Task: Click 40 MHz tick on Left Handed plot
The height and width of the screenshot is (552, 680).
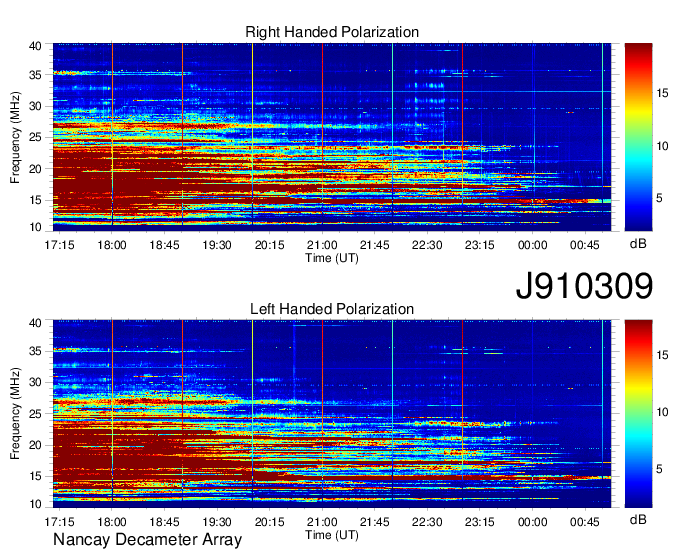Action: tap(35, 323)
